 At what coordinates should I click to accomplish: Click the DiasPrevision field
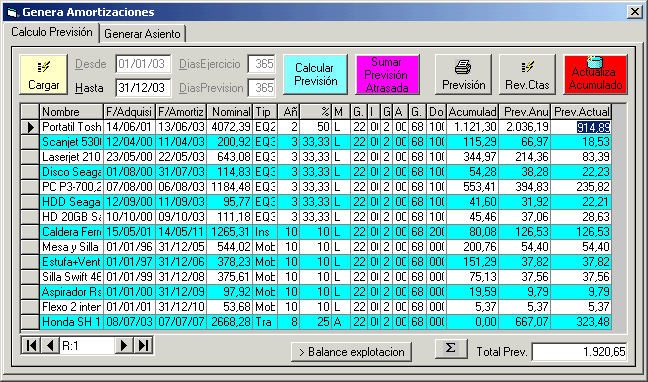point(262,88)
